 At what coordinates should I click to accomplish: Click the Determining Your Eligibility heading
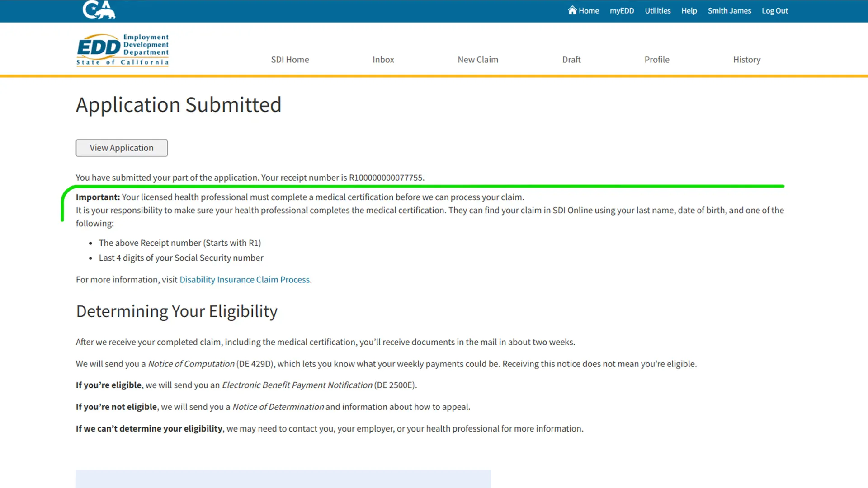177,311
